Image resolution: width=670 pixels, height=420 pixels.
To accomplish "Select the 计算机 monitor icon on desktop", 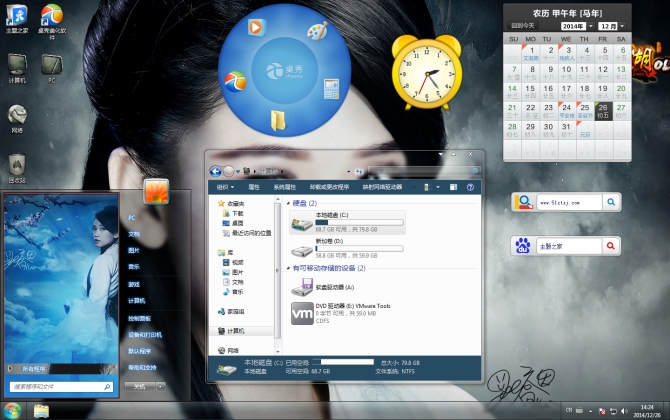I will coord(17,68).
